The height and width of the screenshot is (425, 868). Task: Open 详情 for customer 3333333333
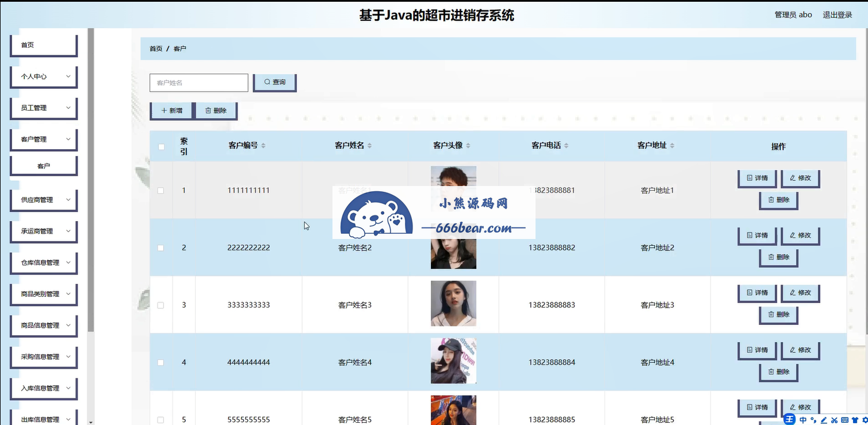tap(757, 293)
